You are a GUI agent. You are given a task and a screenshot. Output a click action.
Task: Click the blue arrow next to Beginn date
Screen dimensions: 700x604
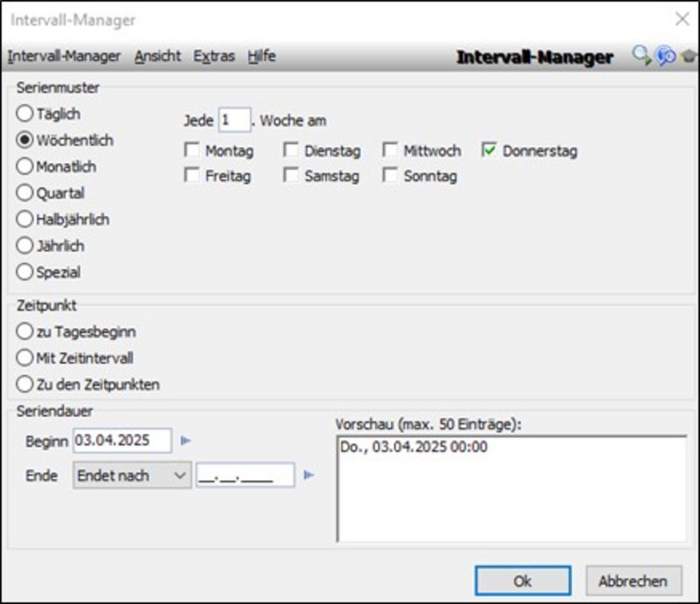click(x=185, y=441)
